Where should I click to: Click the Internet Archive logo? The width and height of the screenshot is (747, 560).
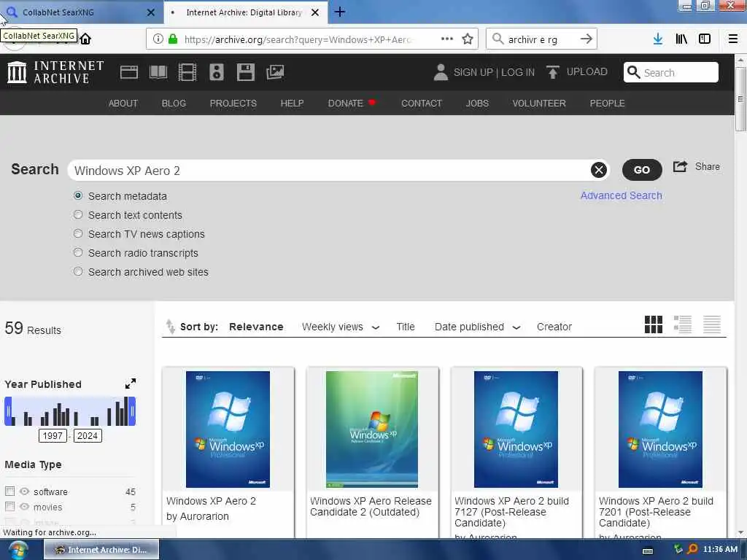click(55, 72)
